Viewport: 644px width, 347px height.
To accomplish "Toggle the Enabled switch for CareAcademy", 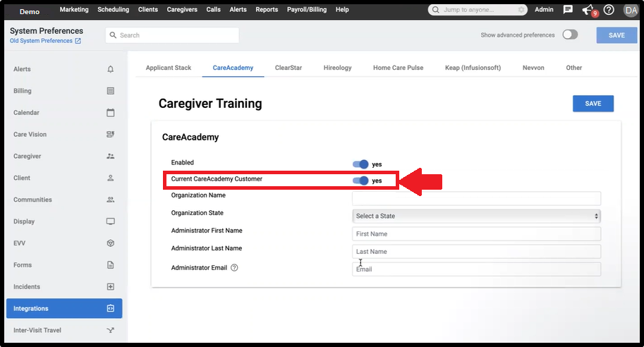I will pos(360,164).
